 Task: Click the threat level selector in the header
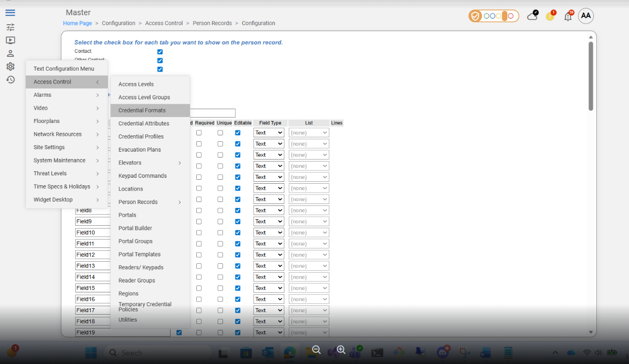(x=494, y=16)
